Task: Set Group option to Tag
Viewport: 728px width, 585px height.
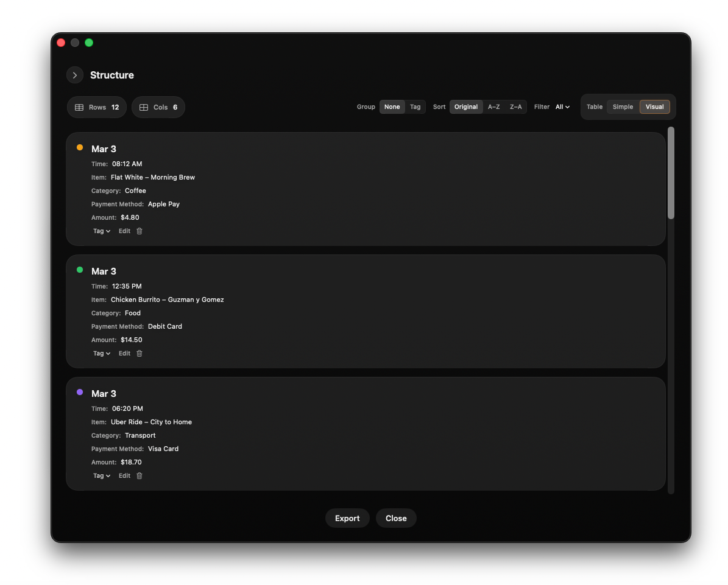Action: coord(415,107)
